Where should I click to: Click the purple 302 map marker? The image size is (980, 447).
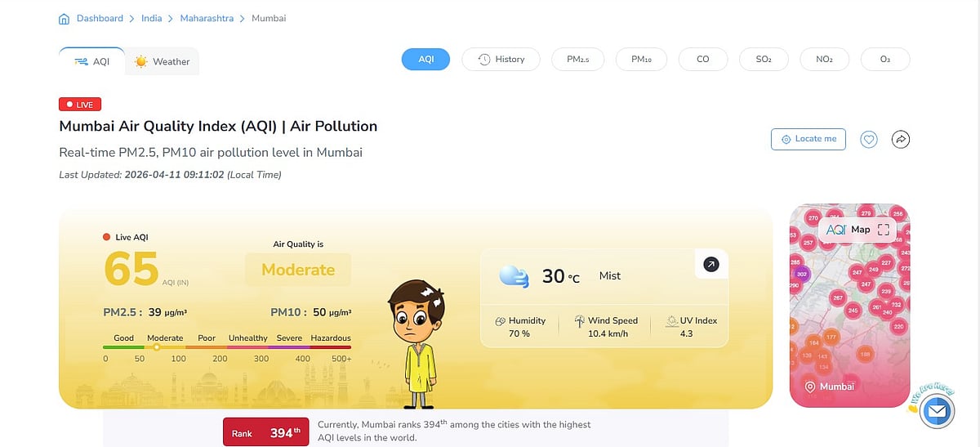(x=802, y=274)
